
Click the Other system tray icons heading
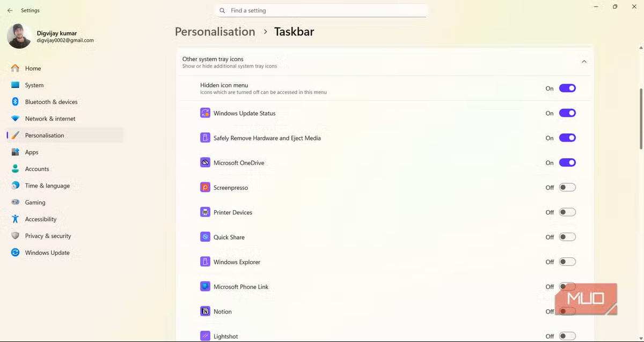click(213, 59)
